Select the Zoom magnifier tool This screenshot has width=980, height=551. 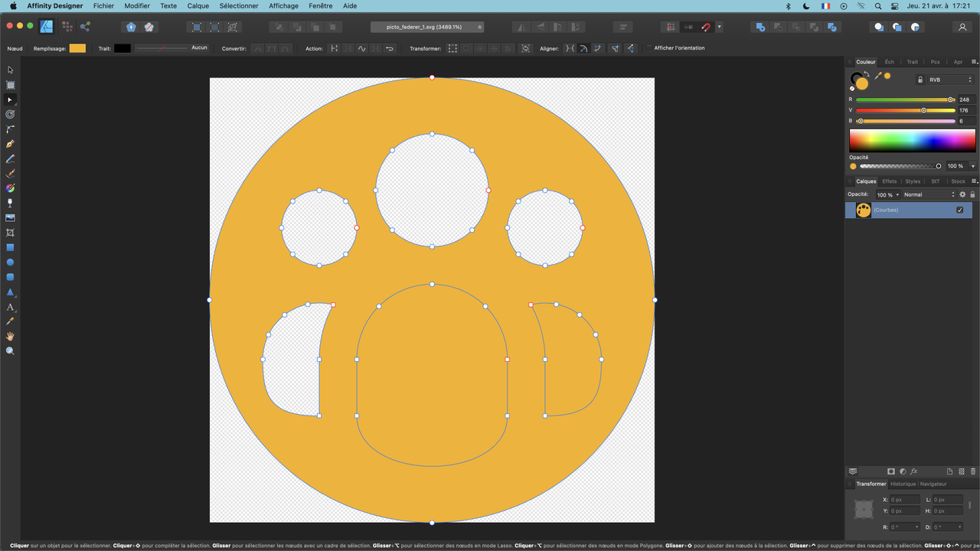click(10, 350)
